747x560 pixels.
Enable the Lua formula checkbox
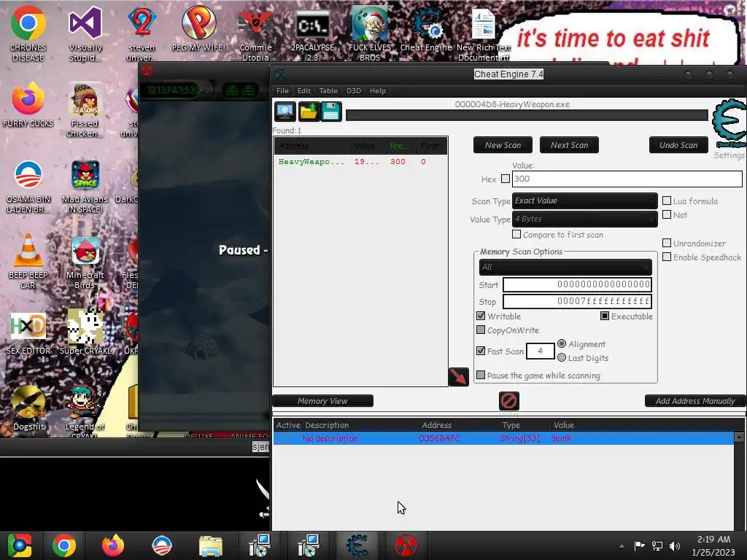click(667, 201)
